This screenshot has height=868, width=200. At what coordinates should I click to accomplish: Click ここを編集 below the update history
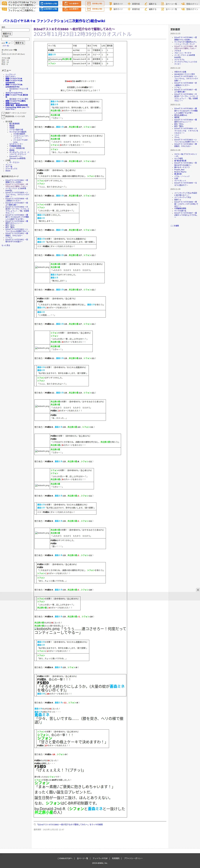(x=174, y=226)
